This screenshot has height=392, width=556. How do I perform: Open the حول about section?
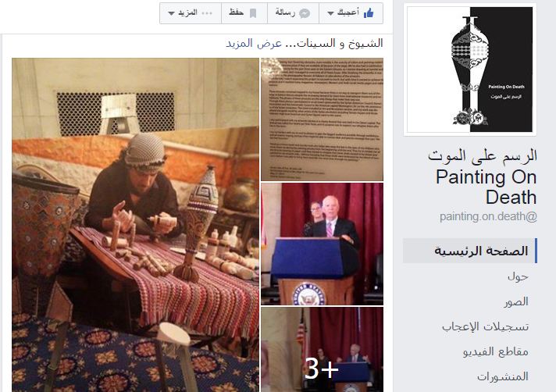(x=518, y=276)
